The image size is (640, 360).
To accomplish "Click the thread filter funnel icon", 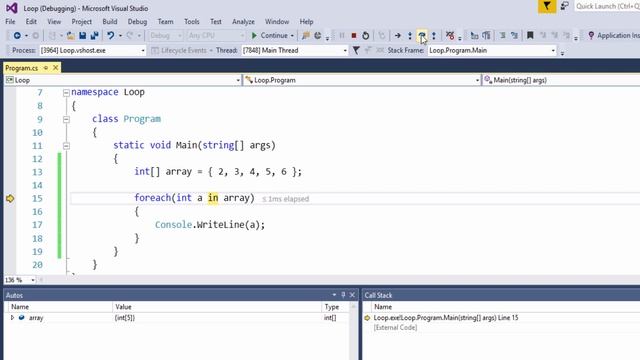I will [x=356, y=50].
